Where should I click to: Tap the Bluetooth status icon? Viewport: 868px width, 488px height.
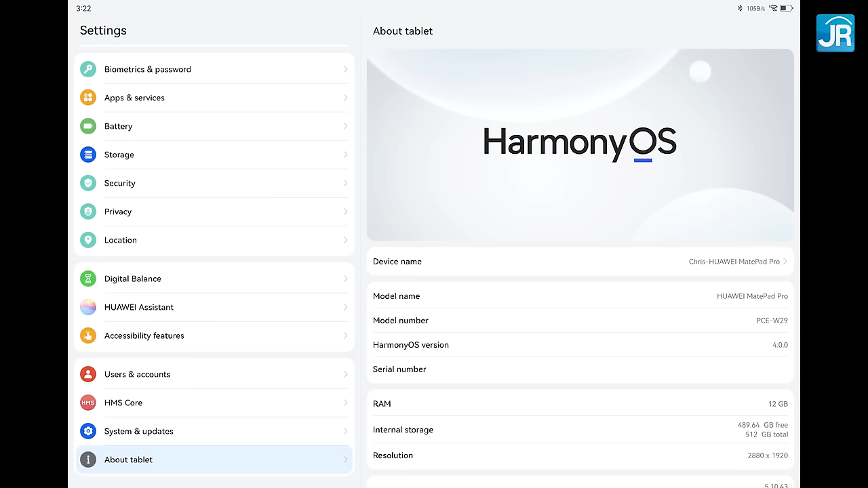pyautogui.click(x=740, y=8)
